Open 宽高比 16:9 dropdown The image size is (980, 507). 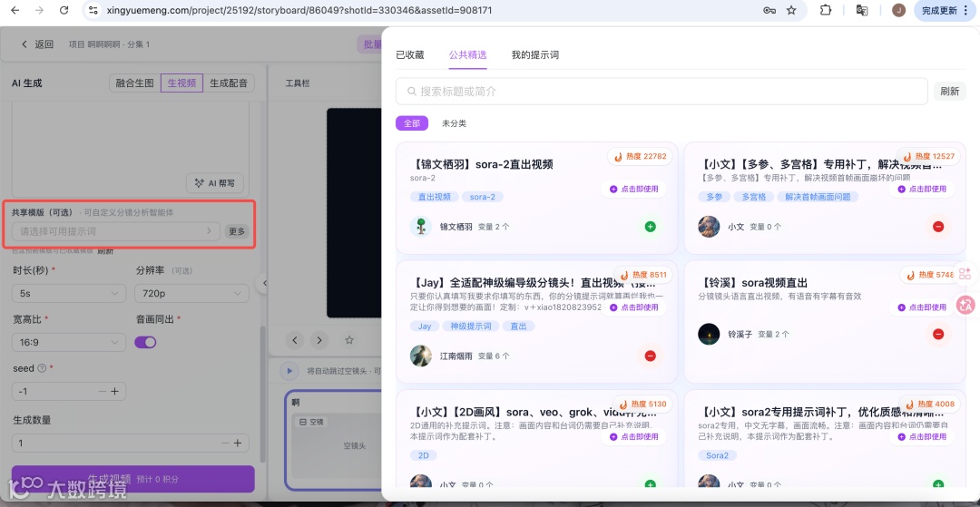69,342
